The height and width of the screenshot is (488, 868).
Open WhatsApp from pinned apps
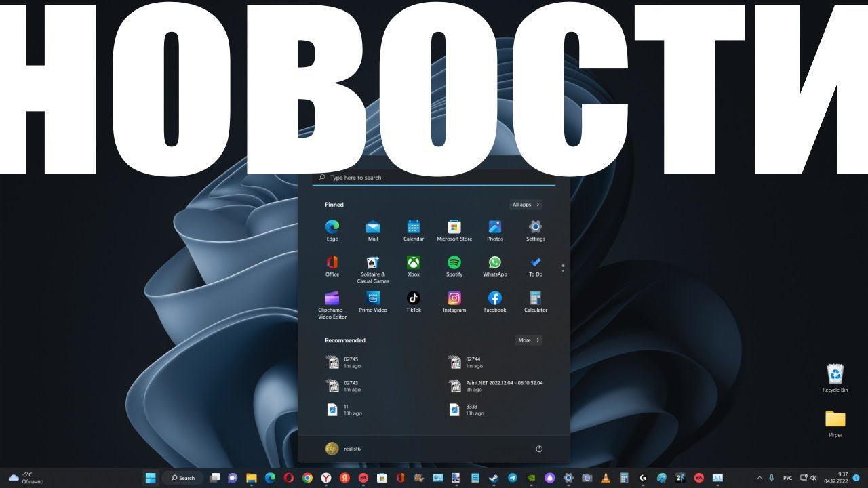(495, 266)
